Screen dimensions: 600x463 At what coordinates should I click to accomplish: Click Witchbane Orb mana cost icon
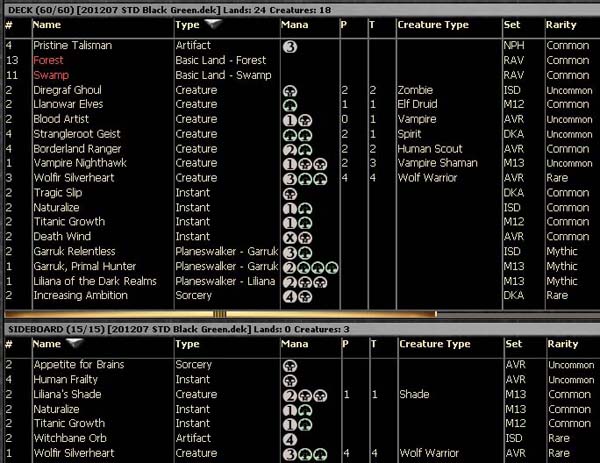(290, 440)
